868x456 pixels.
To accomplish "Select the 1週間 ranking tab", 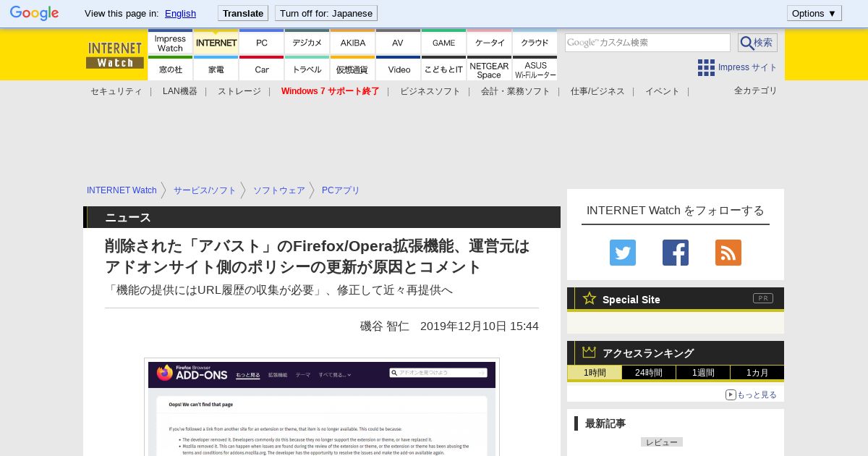I will 703,373.
